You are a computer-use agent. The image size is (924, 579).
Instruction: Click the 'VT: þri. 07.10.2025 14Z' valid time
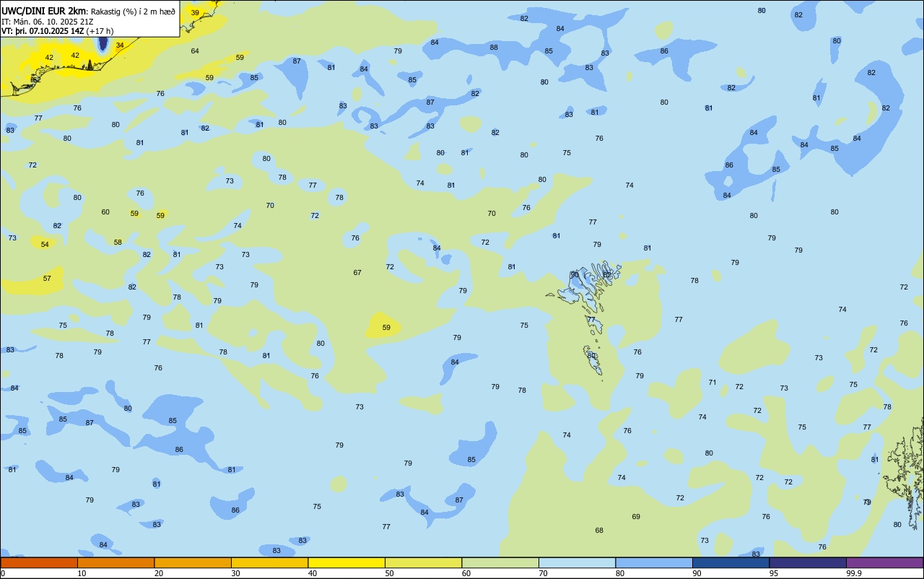43,31
